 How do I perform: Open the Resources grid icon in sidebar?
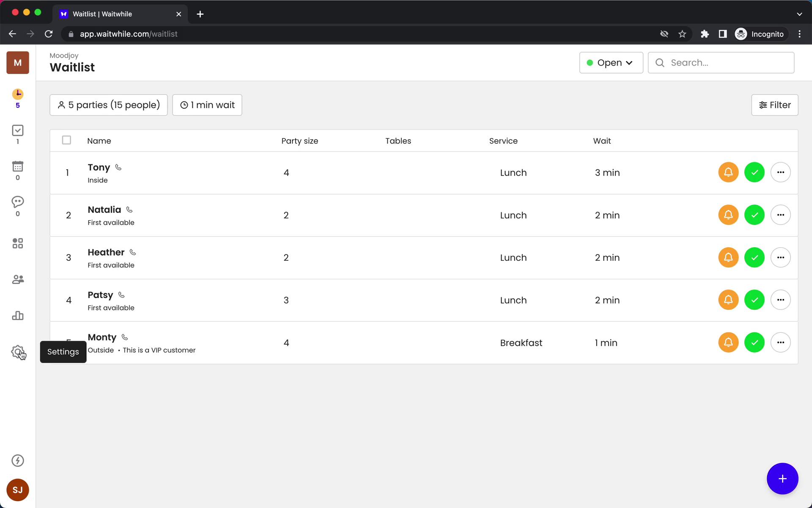point(17,243)
